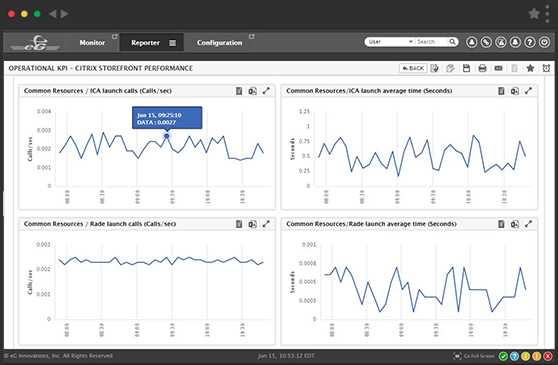The width and height of the screenshot is (558, 365).
Task: Click the orange exclamation status icon
Action: [x=537, y=356]
